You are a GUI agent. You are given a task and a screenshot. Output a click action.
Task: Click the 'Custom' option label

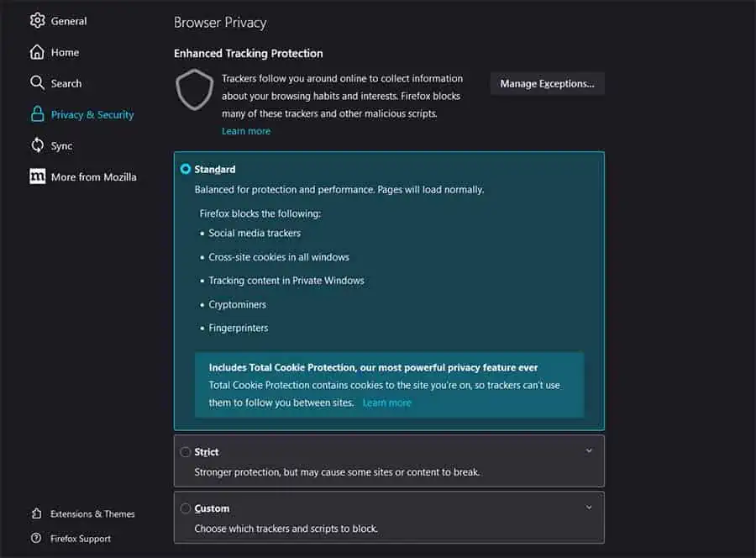[212, 508]
